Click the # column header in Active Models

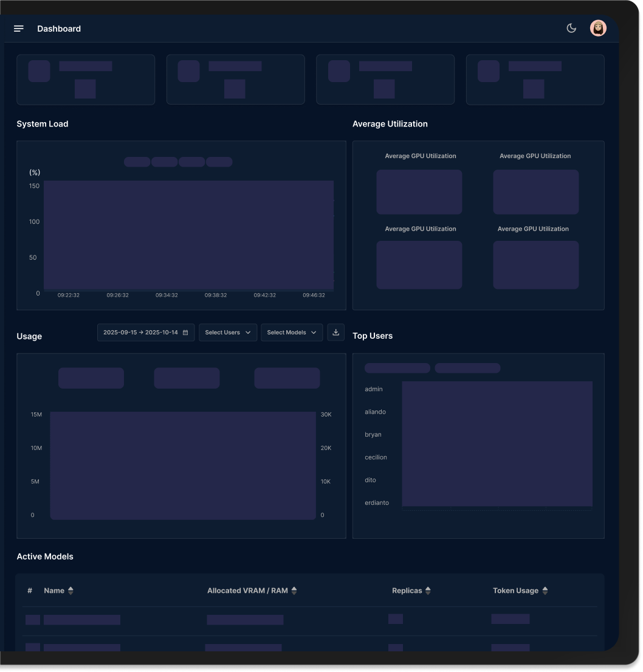(29, 590)
